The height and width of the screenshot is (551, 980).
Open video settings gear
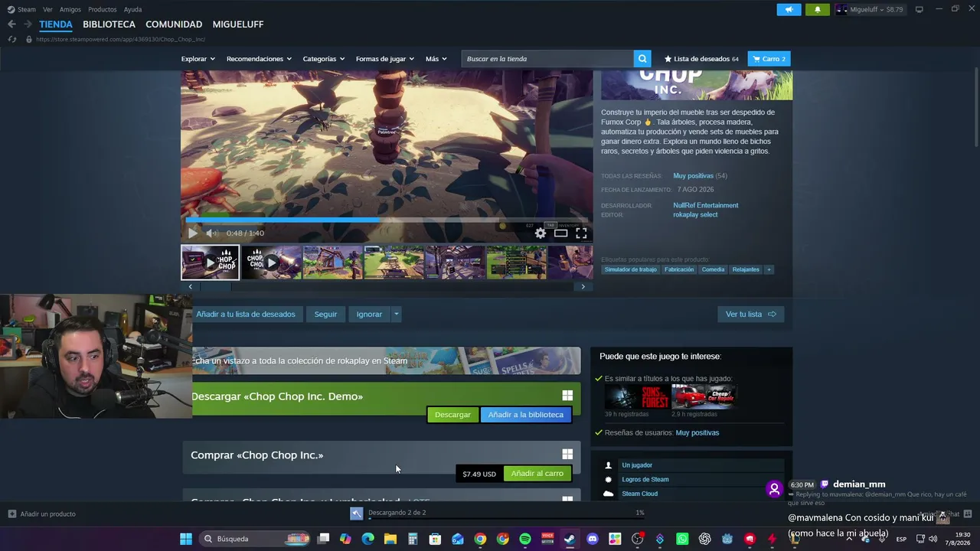[541, 233]
